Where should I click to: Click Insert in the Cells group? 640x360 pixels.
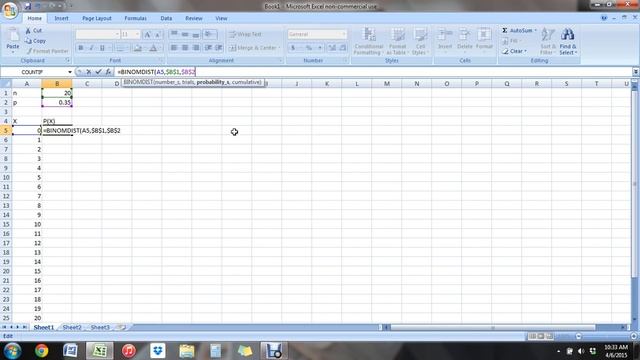445,40
